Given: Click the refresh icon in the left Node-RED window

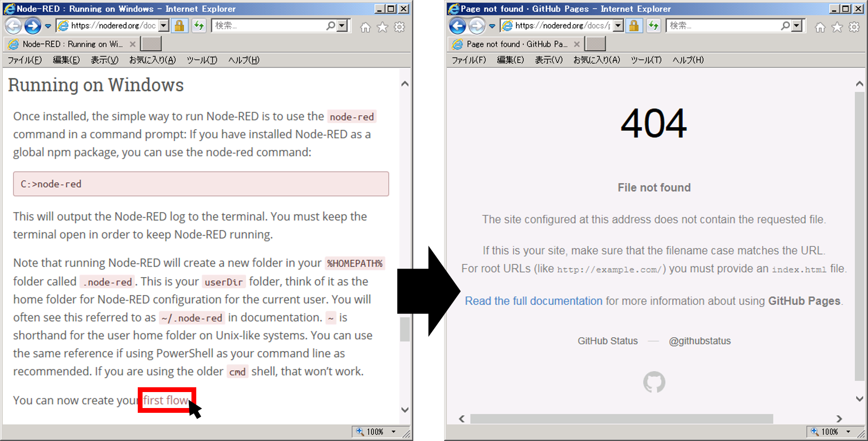Looking at the screenshot, I should click(x=198, y=26).
